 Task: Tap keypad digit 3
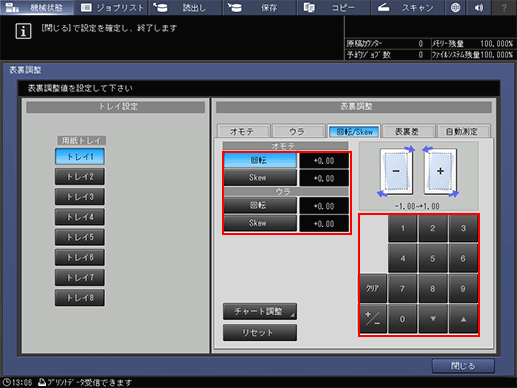[x=463, y=228]
